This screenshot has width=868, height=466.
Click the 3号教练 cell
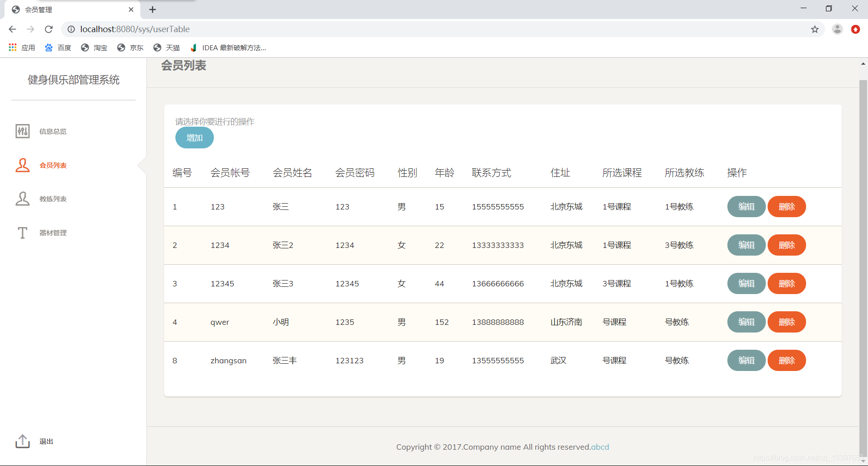click(679, 245)
